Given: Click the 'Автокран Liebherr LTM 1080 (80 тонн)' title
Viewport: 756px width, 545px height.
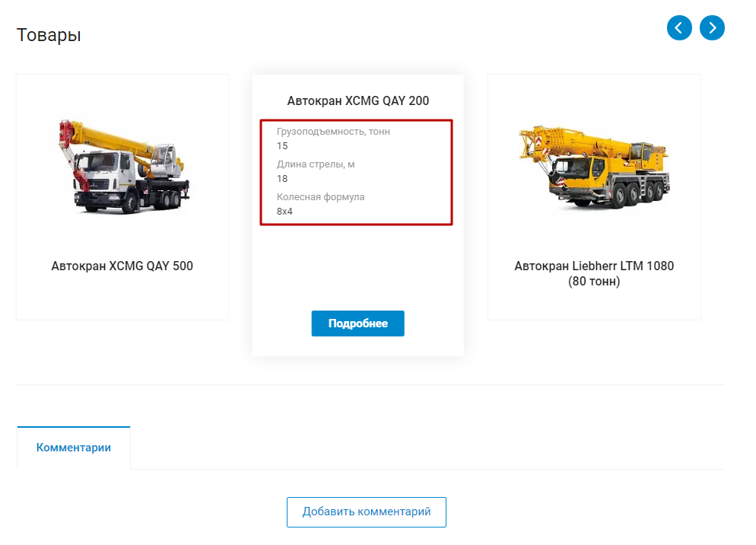Looking at the screenshot, I should click(x=594, y=273).
